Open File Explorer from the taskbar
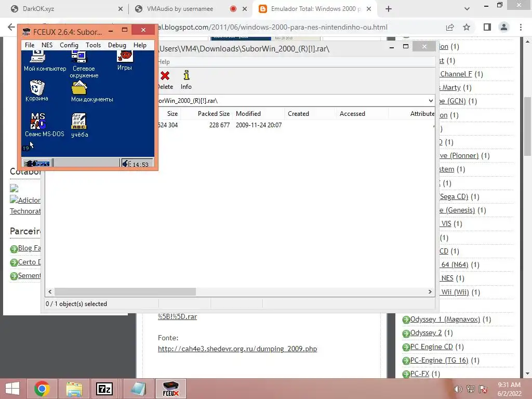 [x=74, y=389]
